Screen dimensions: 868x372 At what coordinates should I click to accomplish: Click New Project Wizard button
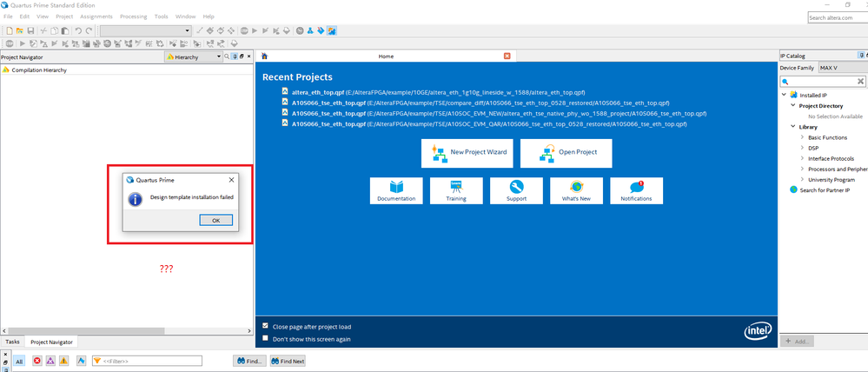[467, 153]
